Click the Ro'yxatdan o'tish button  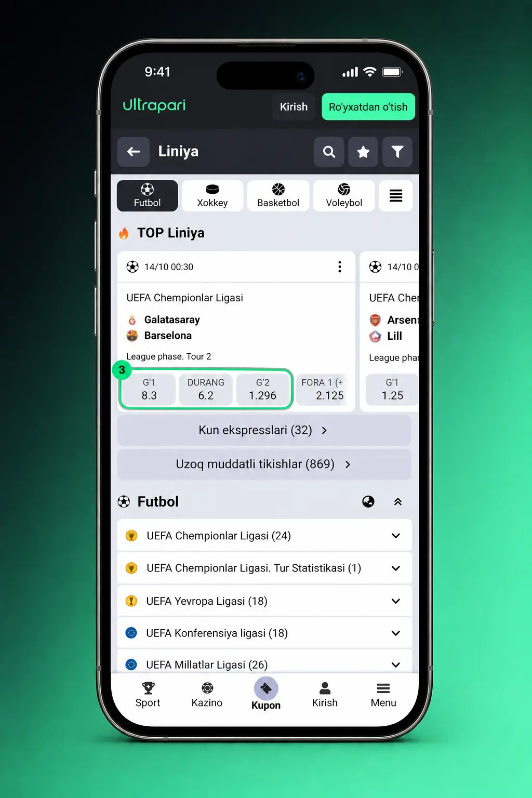368,107
